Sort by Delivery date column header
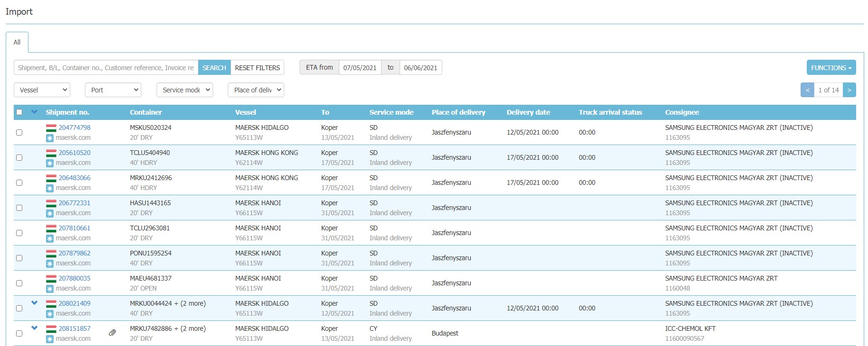Viewport: 868px width, 346px height. [x=528, y=112]
